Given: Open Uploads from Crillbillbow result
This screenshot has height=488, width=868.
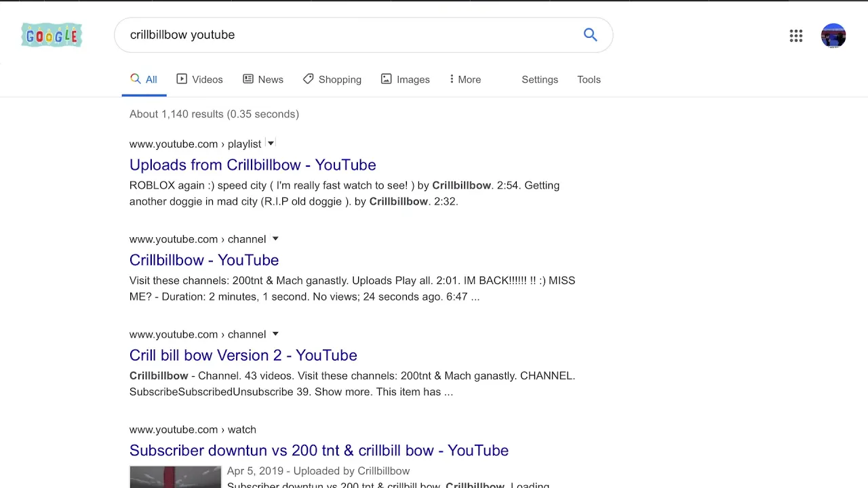Looking at the screenshot, I should [x=252, y=165].
